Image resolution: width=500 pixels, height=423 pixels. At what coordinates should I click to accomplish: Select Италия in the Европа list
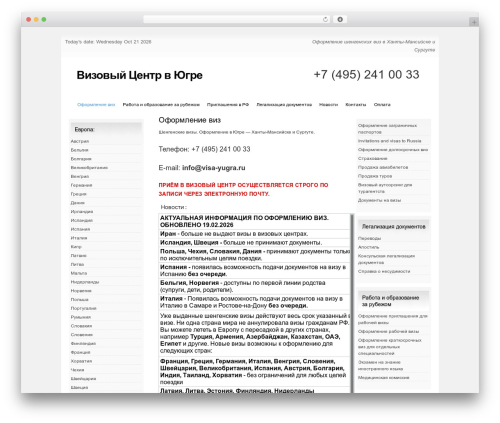[79, 238]
